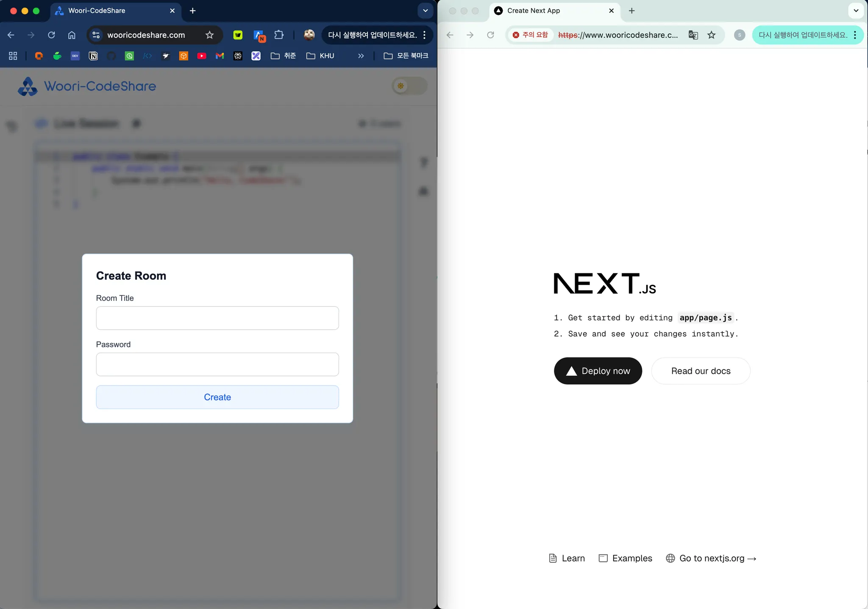Click the Create button
This screenshot has width=868, height=609.
(x=217, y=397)
